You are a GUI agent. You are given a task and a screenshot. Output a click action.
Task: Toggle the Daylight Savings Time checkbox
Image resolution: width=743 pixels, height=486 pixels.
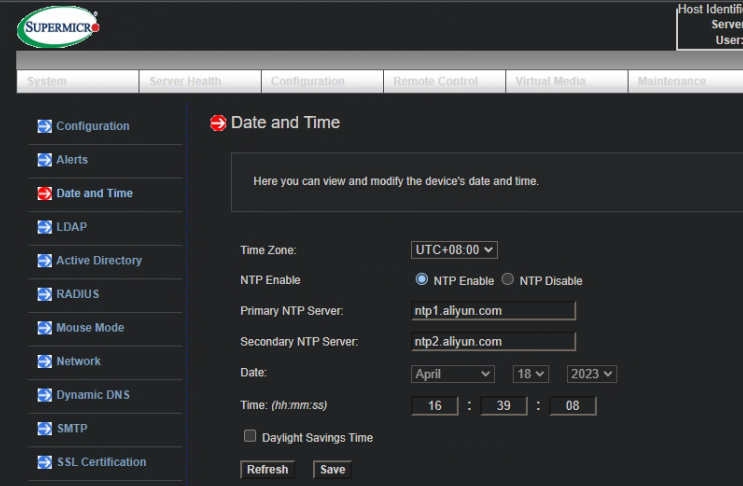point(250,436)
